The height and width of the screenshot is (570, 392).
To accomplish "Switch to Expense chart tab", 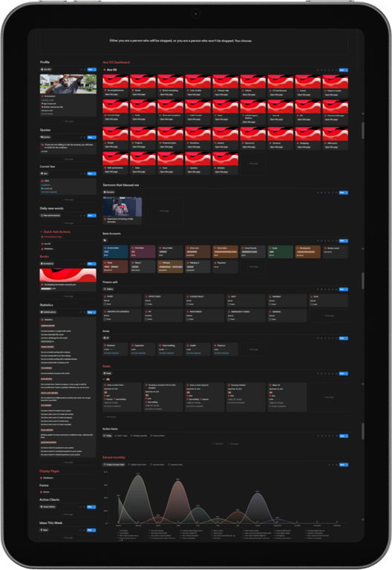I will [x=176, y=465].
